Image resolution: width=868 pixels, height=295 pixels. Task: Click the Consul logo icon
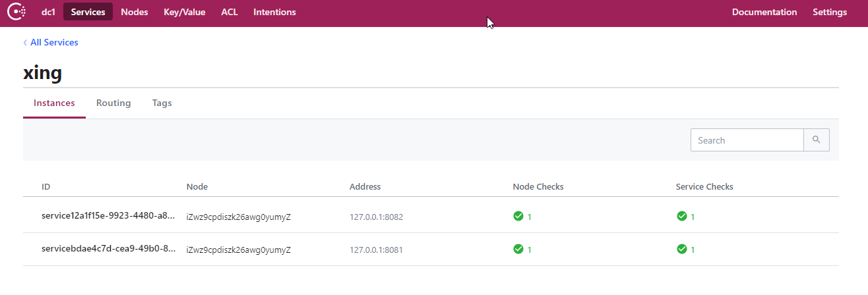[x=16, y=12]
